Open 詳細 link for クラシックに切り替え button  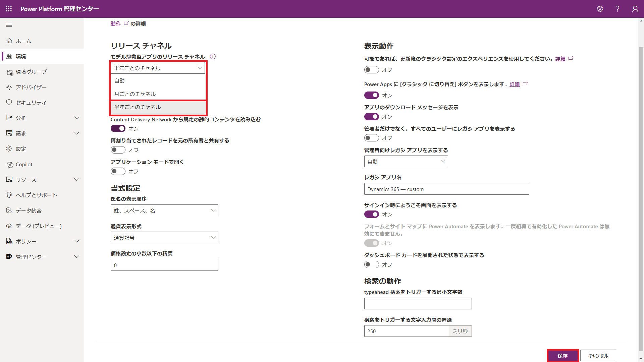click(515, 84)
